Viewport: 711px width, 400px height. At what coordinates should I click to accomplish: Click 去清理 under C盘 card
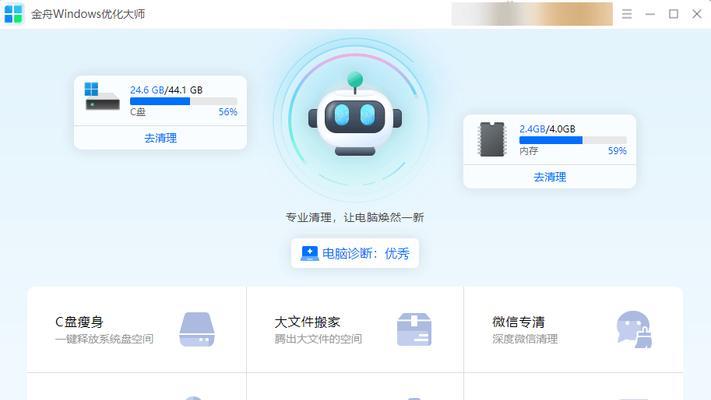point(161,138)
